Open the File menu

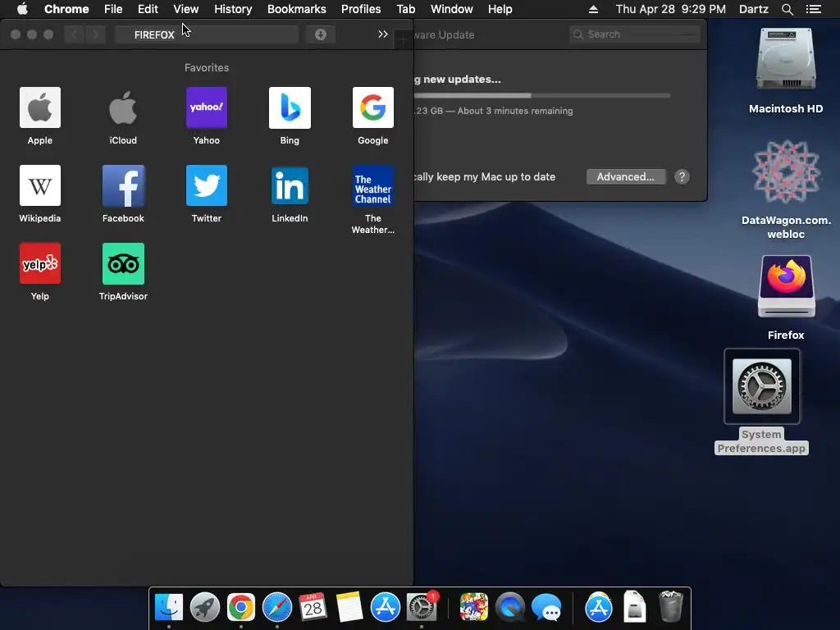tap(113, 9)
